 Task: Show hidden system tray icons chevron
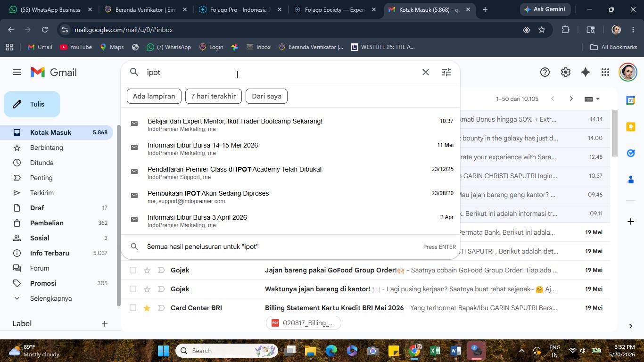521,351
